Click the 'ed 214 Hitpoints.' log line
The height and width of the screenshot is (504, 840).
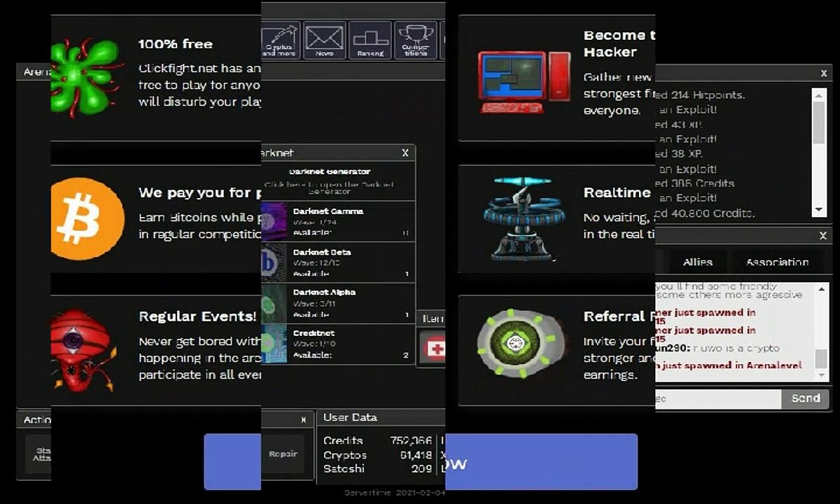pyautogui.click(x=700, y=94)
